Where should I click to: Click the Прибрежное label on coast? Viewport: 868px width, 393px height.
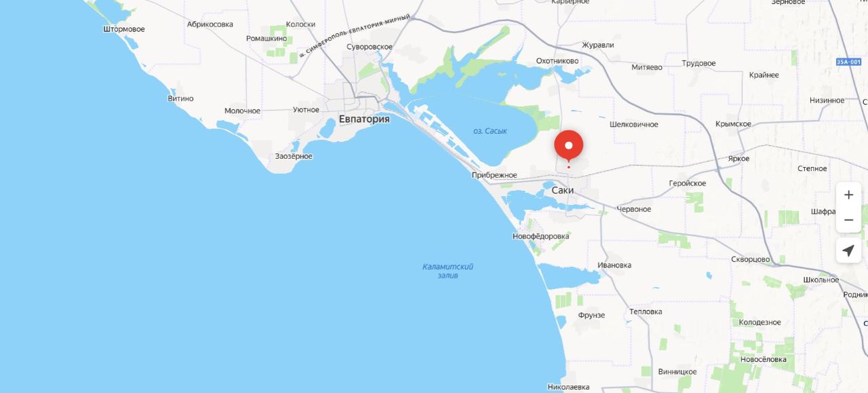(494, 175)
